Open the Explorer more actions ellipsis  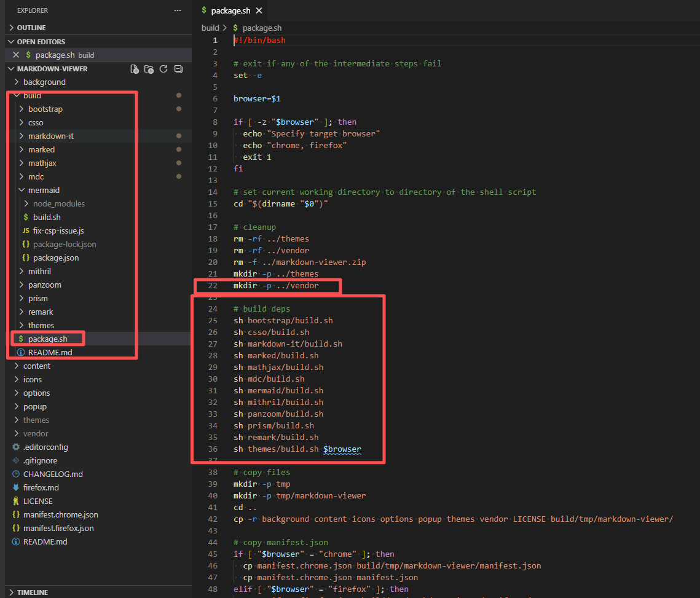click(178, 10)
